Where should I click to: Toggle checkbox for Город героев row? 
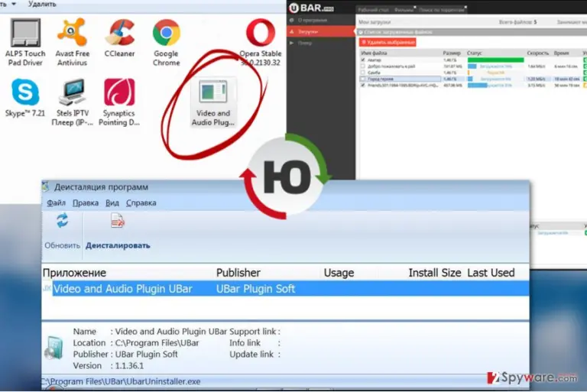362,79
